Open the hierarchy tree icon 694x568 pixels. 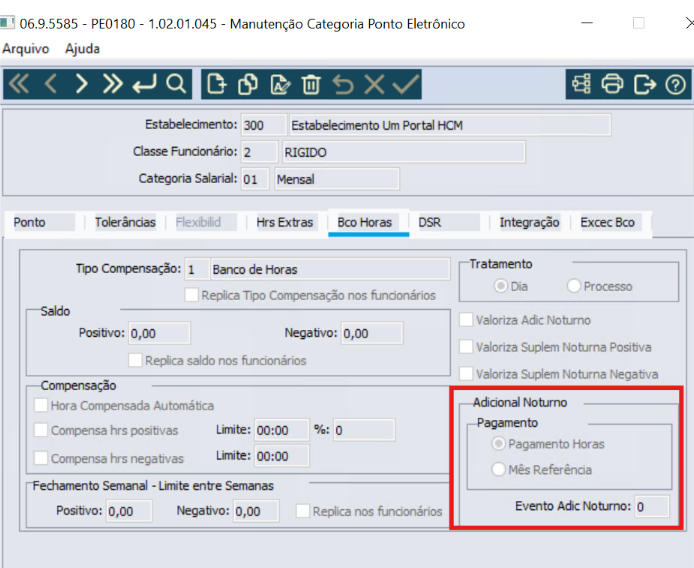coord(581,84)
